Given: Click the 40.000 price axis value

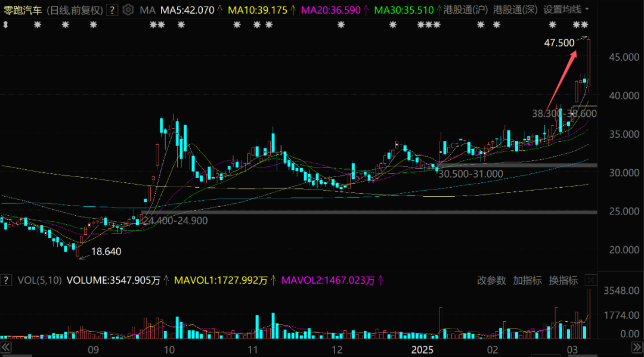Looking at the screenshot, I should 624,95.
